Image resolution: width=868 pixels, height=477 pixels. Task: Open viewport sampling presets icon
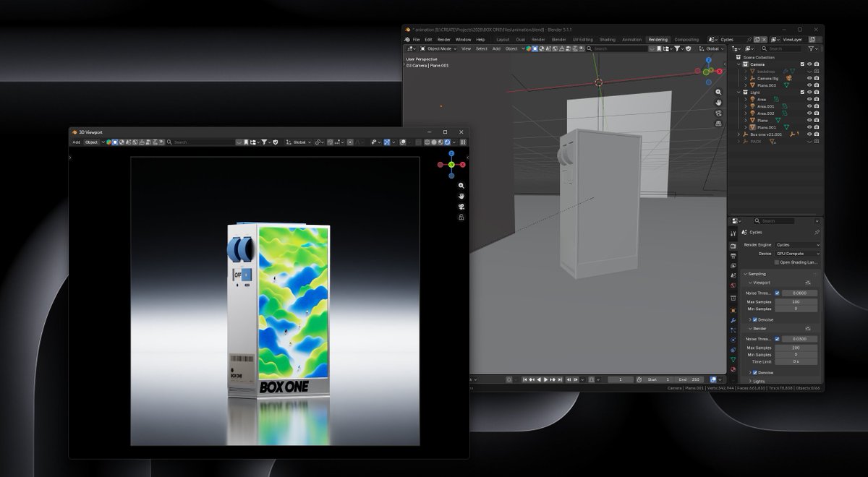click(x=807, y=283)
